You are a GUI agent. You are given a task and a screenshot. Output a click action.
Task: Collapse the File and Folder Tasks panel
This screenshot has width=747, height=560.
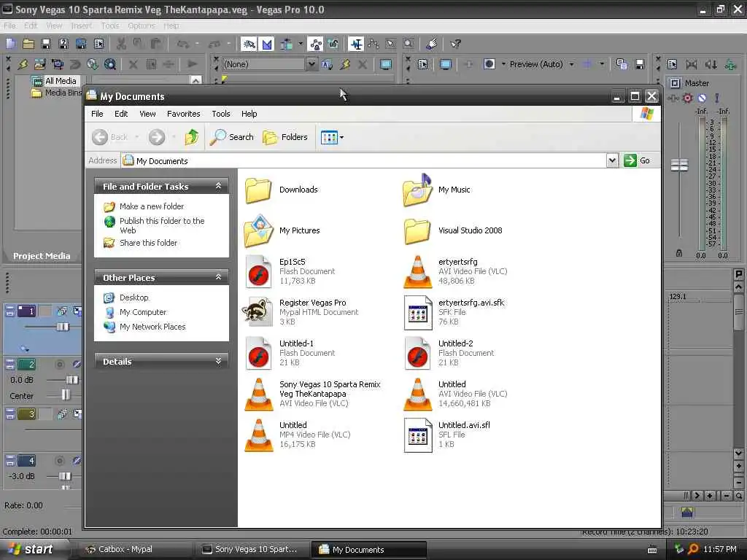point(218,186)
